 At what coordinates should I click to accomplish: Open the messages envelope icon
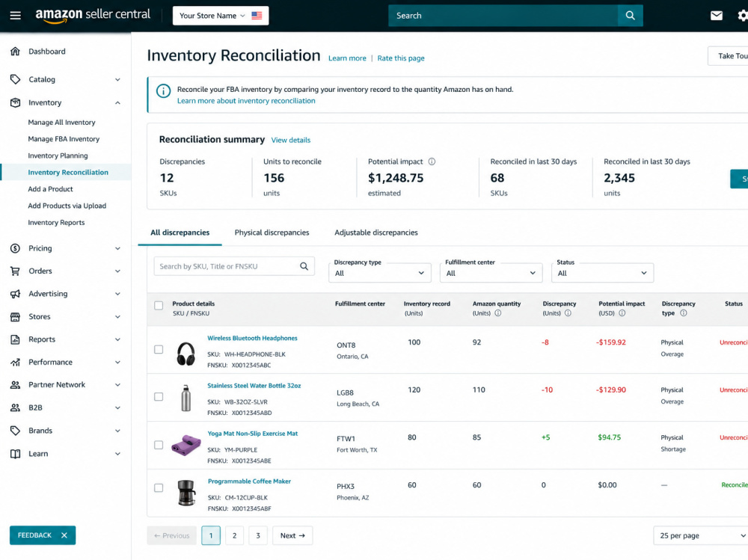point(716,16)
